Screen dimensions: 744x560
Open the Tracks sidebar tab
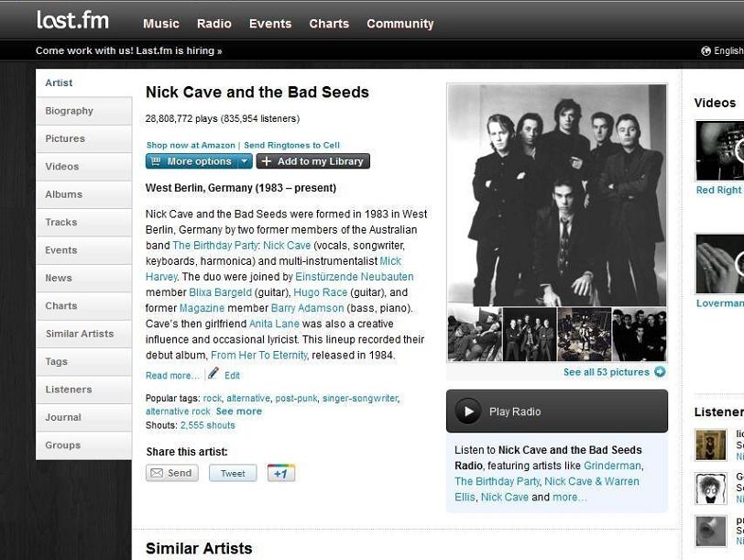pos(84,222)
